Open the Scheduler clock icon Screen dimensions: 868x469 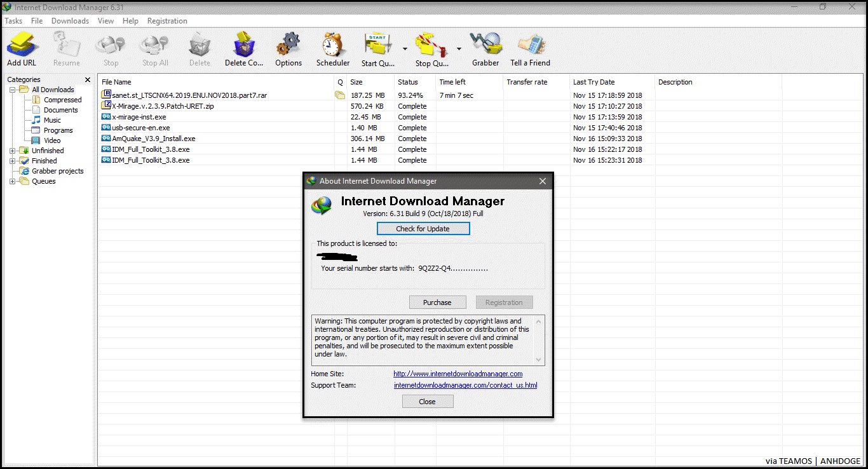pos(333,44)
